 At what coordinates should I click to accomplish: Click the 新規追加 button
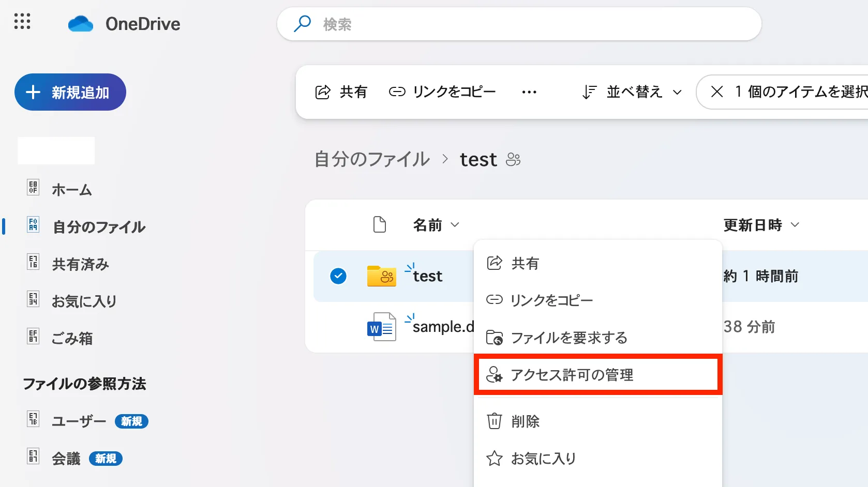pyautogui.click(x=70, y=92)
